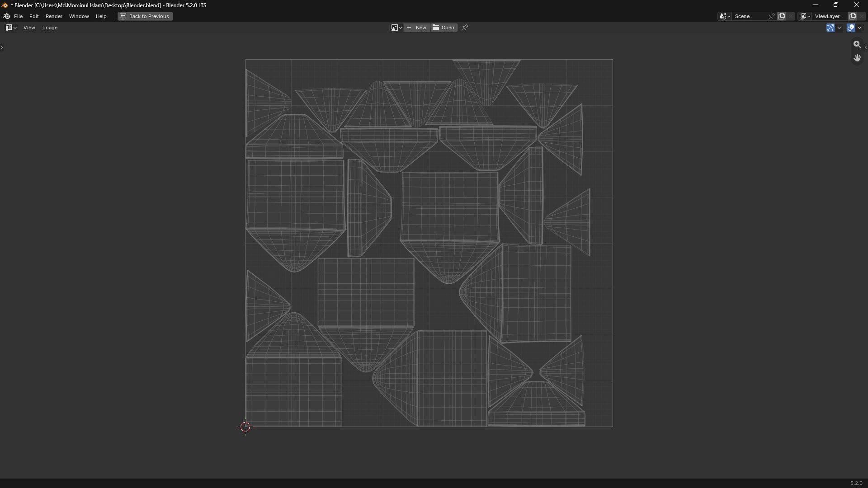Open the editor type dropdown

click(11, 28)
